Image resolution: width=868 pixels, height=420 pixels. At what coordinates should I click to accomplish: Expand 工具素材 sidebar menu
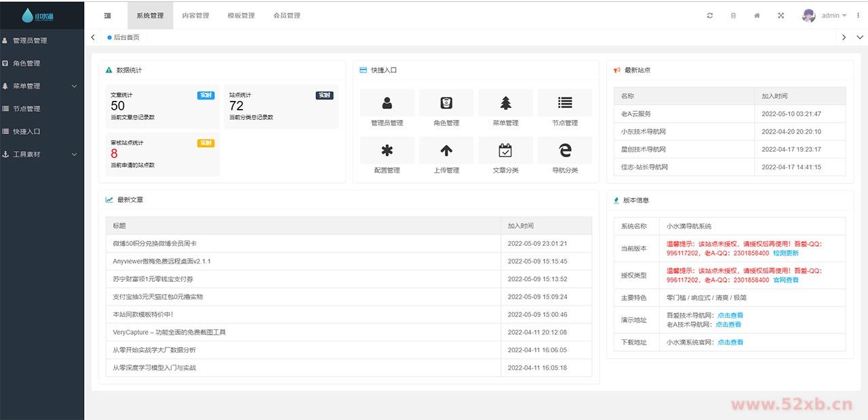pos(42,154)
